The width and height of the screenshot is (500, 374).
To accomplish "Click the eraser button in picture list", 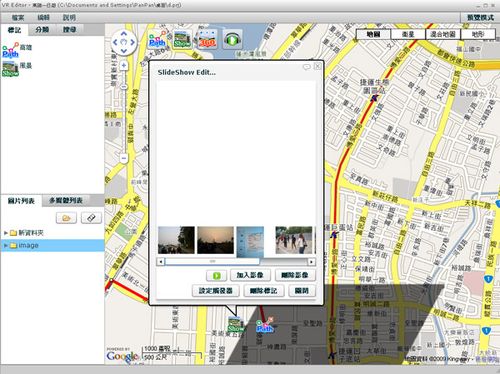I will [x=91, y=218].
